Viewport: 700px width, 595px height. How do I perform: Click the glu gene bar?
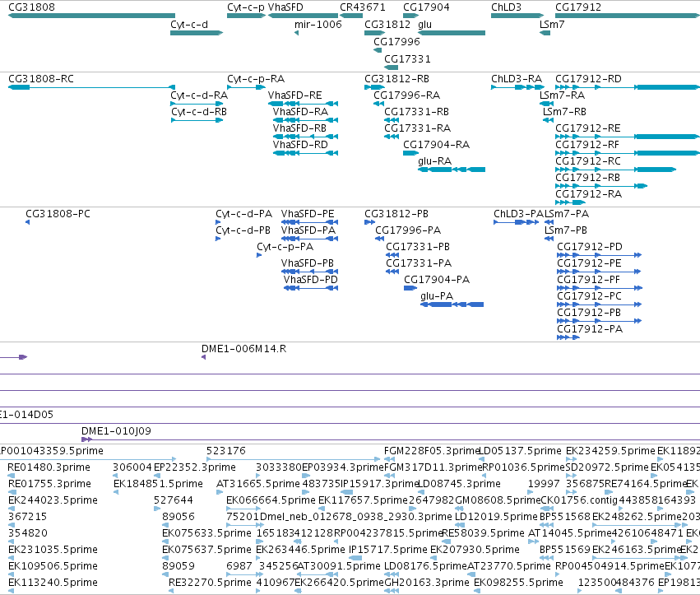452,33
